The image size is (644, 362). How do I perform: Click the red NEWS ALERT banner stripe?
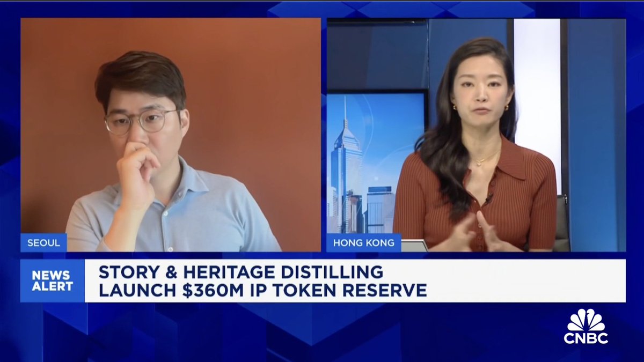click(x=52, y=281)
